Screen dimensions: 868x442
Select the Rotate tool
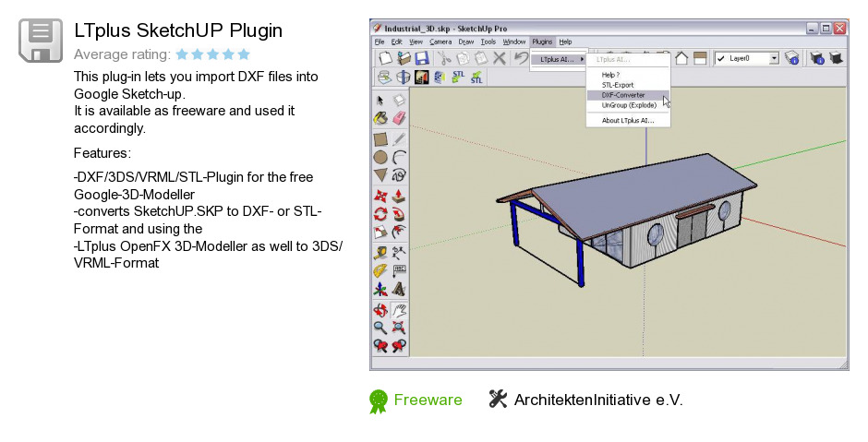(x=380, y=214)
